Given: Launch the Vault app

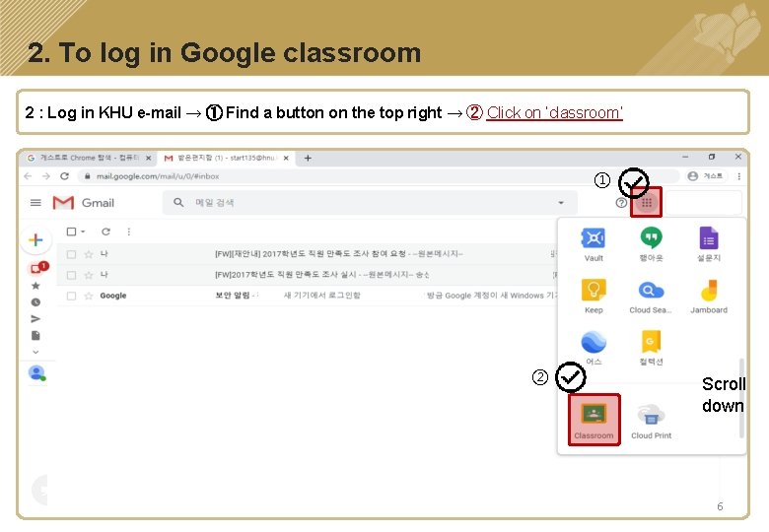Looking at the screenshot, I should point(594,245).
